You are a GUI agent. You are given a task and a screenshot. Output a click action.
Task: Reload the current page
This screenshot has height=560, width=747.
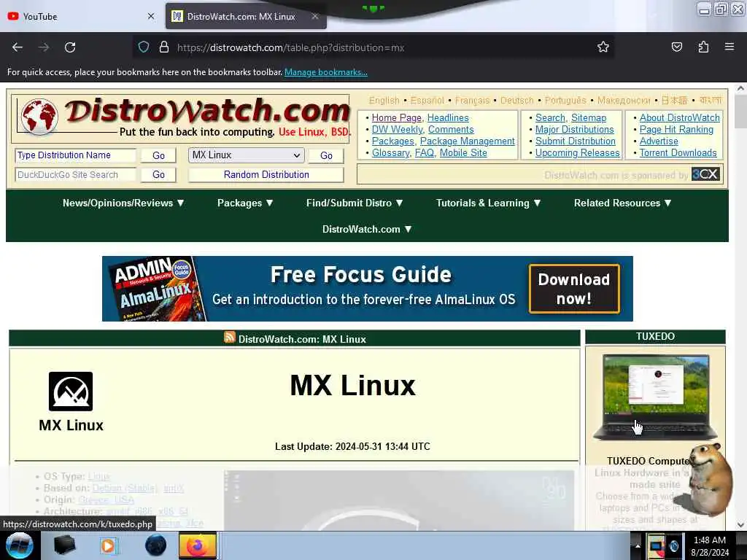click(x=70, y=47)
